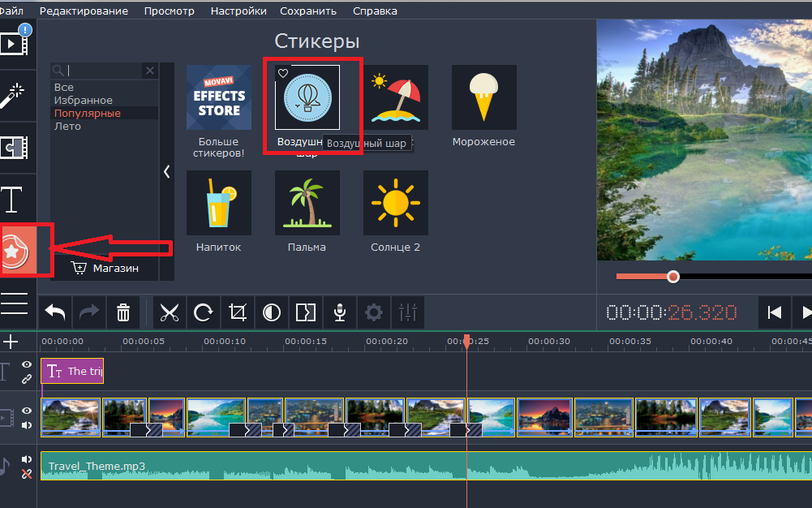
Task: Open Color Adjustments half-circle icon
Action: (272, 312)
